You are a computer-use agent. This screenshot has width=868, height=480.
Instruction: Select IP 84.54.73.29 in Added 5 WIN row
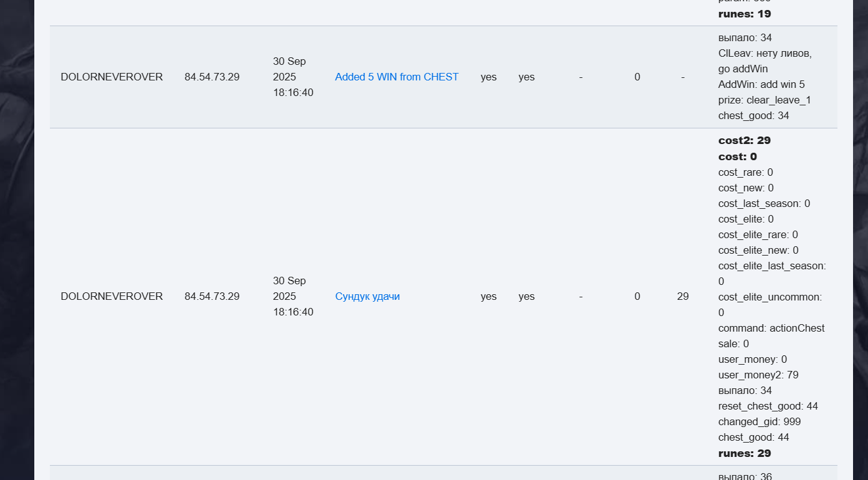pos(212,77)
